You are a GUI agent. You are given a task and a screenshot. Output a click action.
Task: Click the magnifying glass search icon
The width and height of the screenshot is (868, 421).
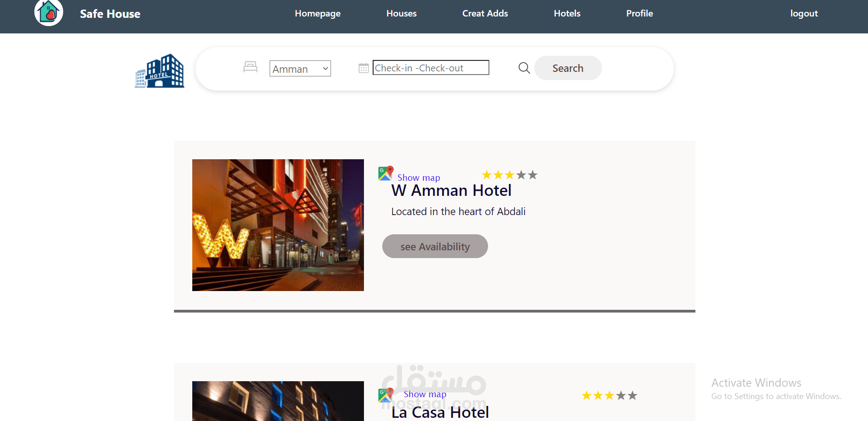coord(524,68)
